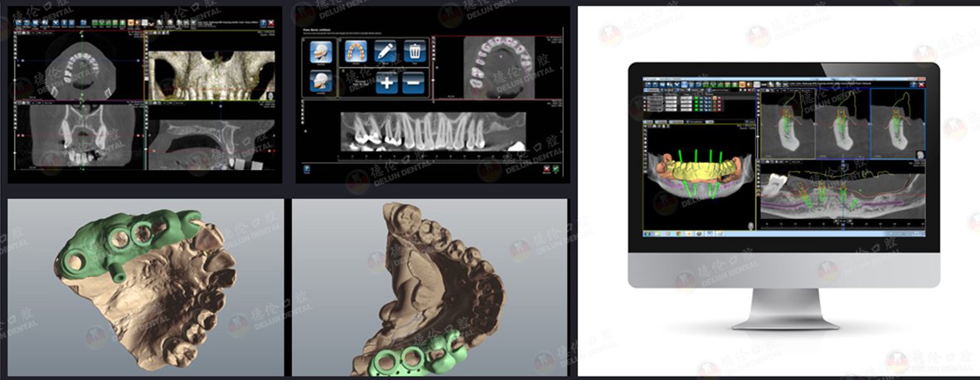The height and width of the screenshot is (380, 980).
Task: Select the dental arch curve icon
Action: pyautogui.click(x=356, y=52)
